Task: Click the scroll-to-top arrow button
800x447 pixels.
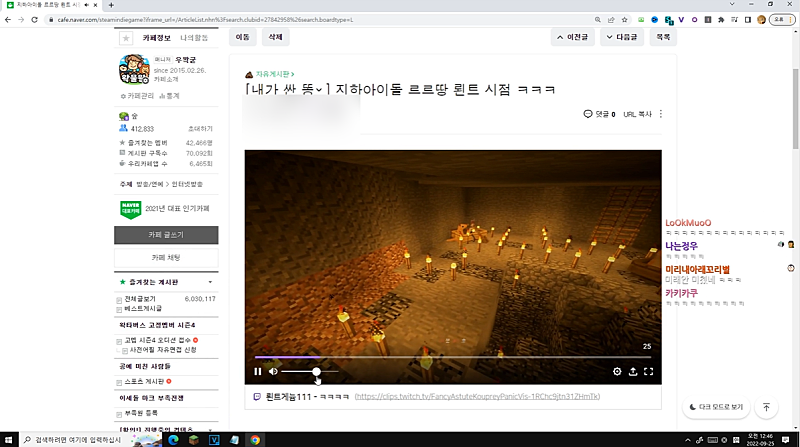Action: point(766,407)
